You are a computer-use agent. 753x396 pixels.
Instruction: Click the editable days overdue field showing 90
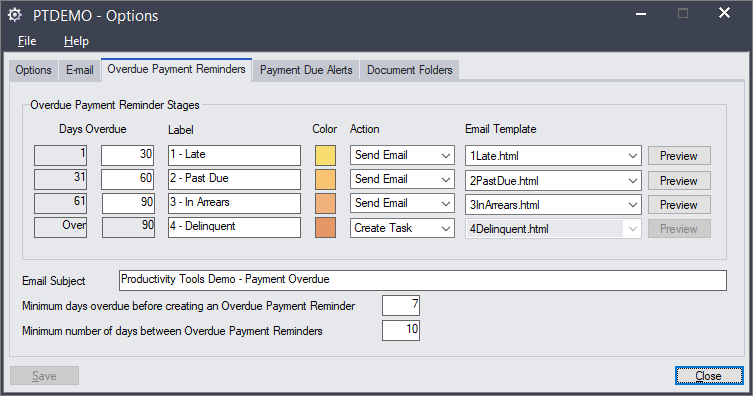click(x=128, y=204)
